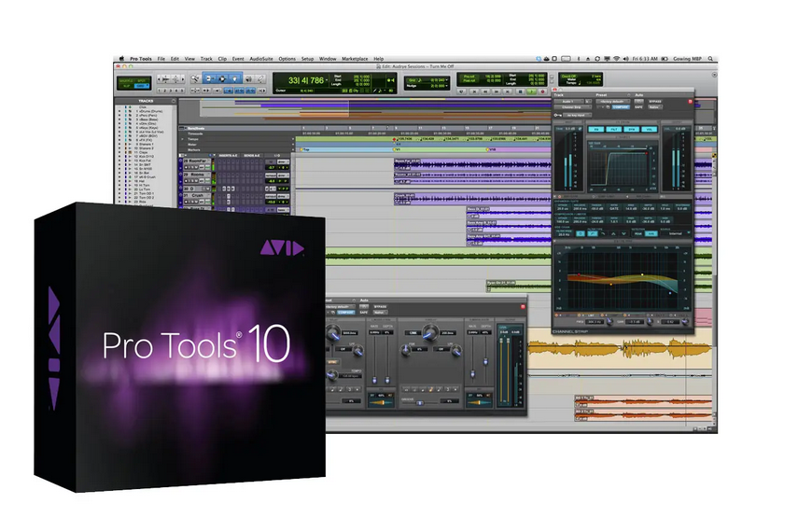Screen dimensions: 798x532
Task: Click the orange vocal audio clip waveform
Action: point(619,349)
